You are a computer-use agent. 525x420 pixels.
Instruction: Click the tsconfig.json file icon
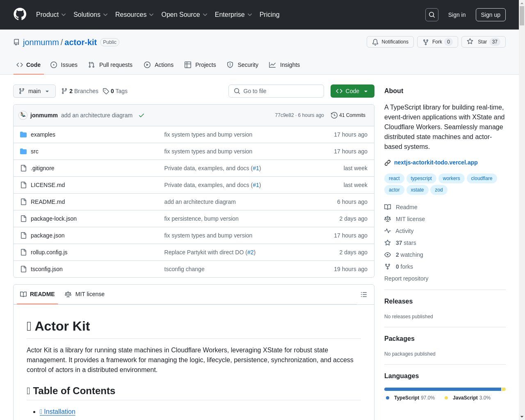click(23, 269)
